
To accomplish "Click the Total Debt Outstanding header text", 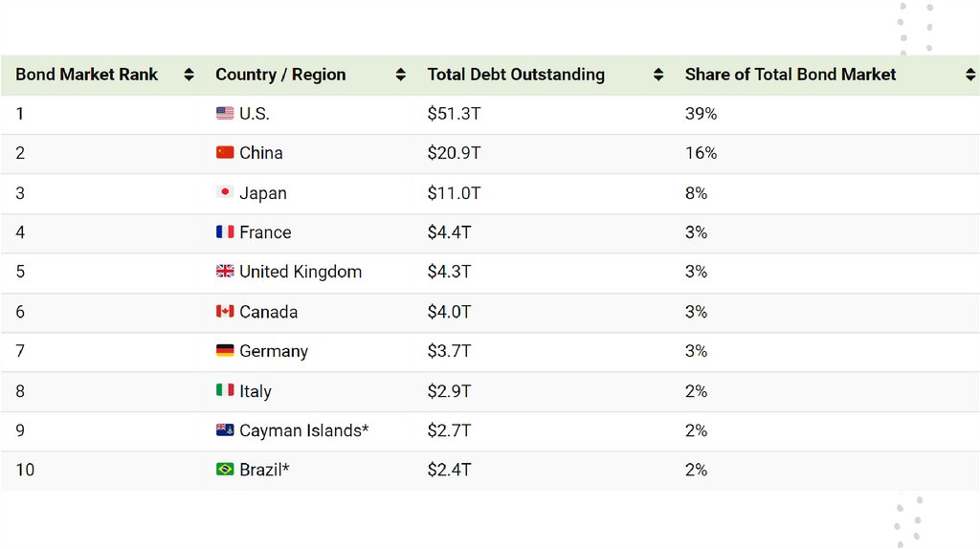I will [516, 75].
